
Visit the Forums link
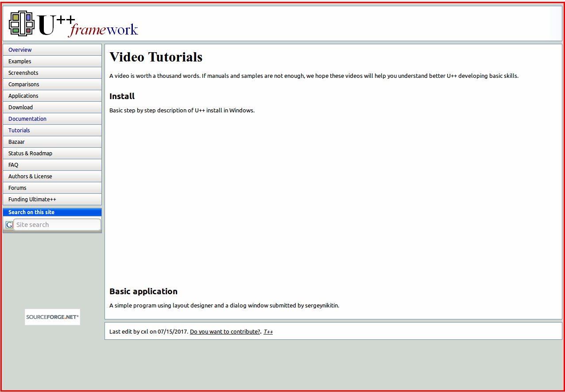pos(17,188)
